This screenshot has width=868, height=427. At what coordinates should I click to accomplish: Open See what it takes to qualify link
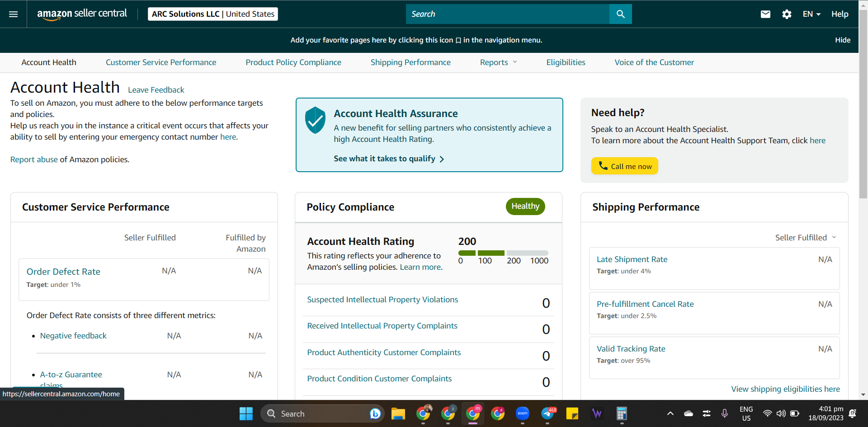[x=389, y=159]
